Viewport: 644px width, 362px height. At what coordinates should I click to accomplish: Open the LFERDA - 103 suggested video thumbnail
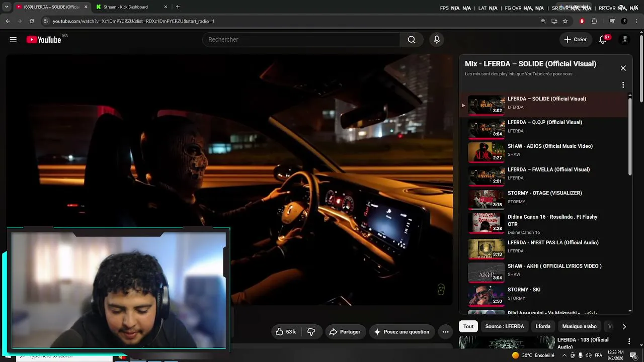click(x=506, y=343)
